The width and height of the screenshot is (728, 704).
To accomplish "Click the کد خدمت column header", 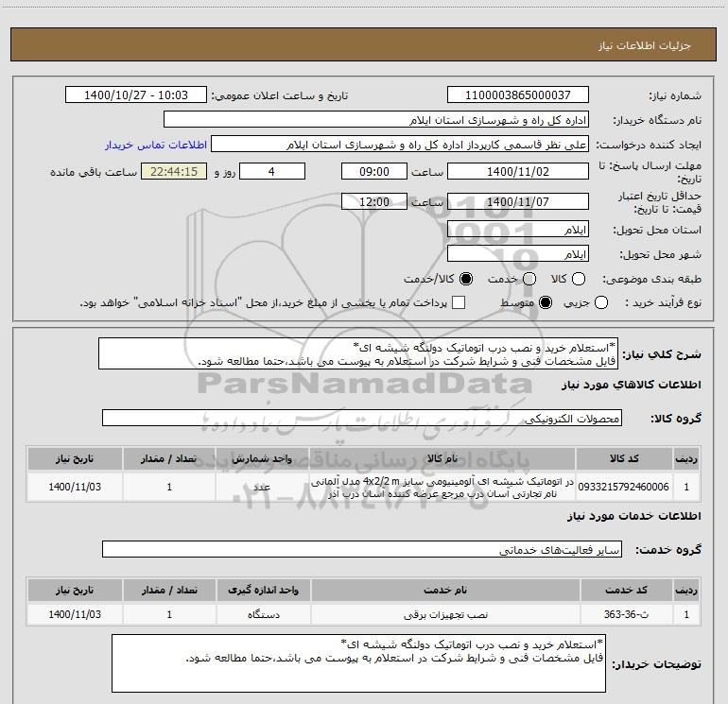I will tap(626, 591).
